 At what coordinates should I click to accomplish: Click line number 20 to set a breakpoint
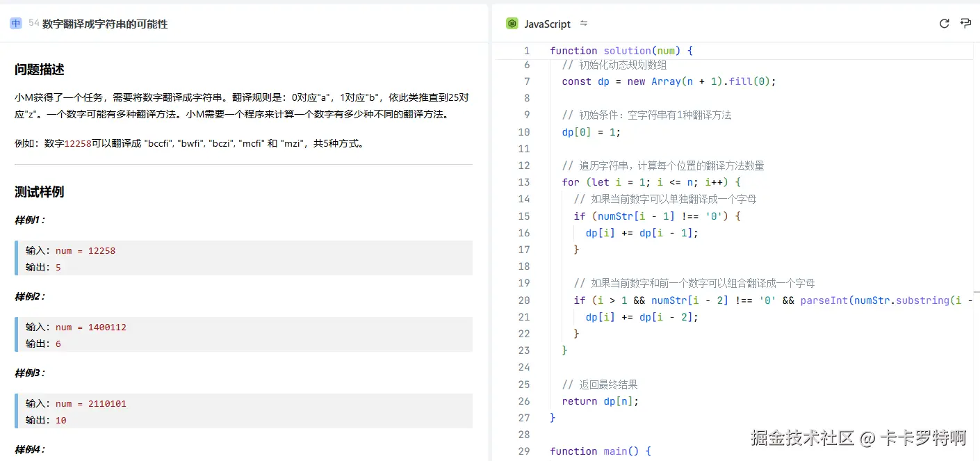coord(524,300)
